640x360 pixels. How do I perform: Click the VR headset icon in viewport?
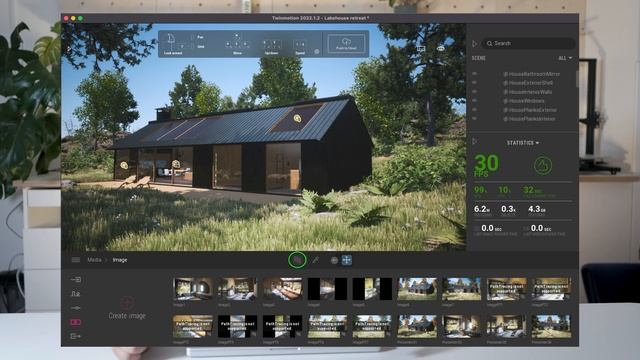click(441, 48)
